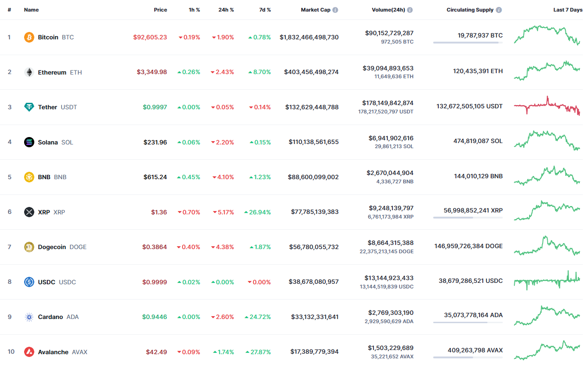
Task: Sort by the 1h % column header
Action: coord(195,10)
